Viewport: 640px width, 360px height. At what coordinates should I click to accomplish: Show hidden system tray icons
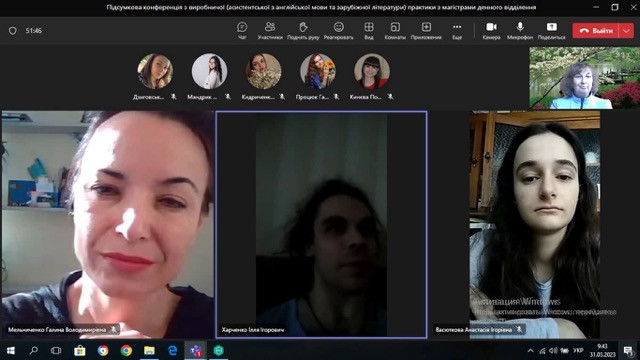click(x=530, y=351)
